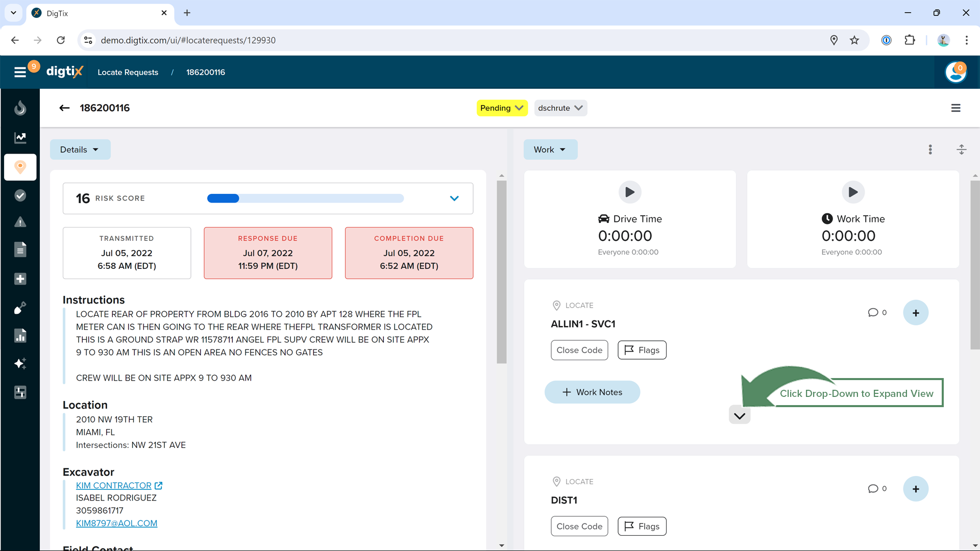The image size is (980, 551).
Task: Click Close Code for ALLIN1 - SVC1
Action: 579,350
